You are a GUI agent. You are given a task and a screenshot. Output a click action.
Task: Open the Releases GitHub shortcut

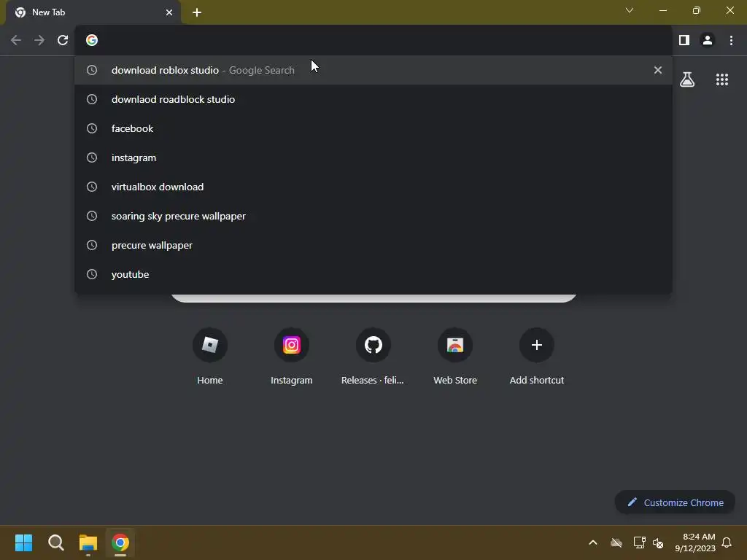tap(373, 356)
